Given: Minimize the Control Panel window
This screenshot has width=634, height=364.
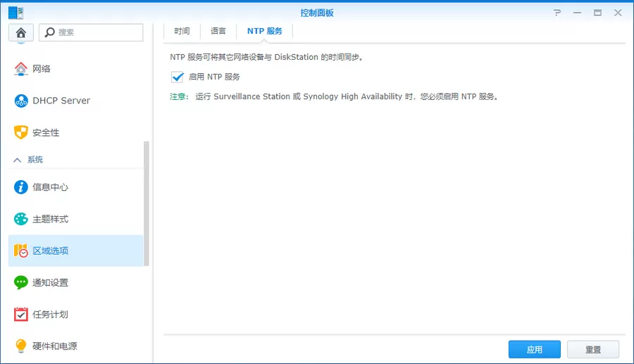Looking at the screenshot, I should [578, 13].
